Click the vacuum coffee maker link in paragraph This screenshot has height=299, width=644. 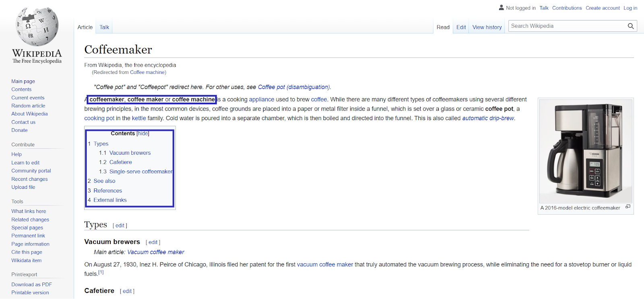tap(325, 265)
